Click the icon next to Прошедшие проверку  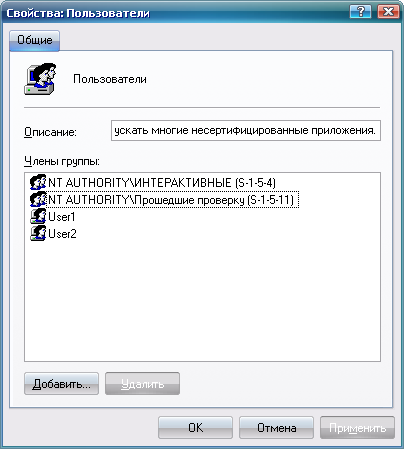coord(38,199)
